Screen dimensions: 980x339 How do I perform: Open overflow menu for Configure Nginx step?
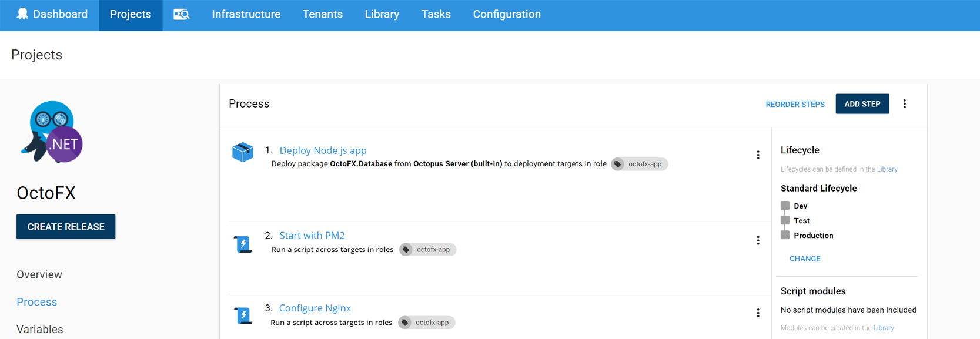pos(758,313)
